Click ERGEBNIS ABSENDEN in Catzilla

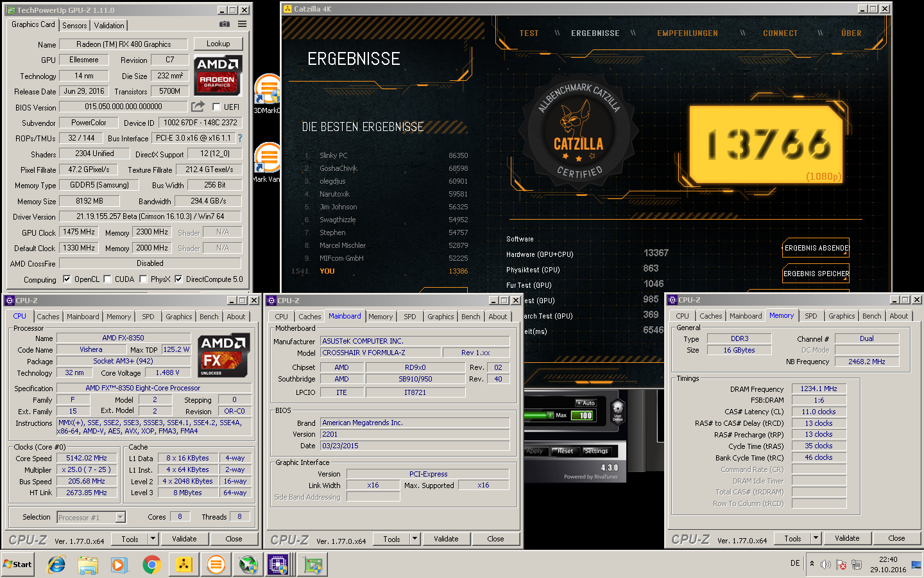tap(816, 248)
